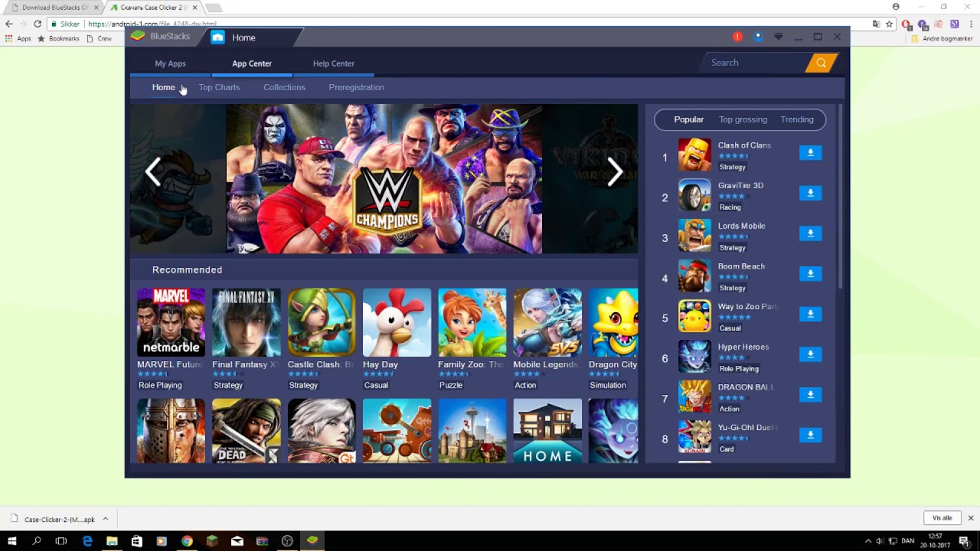The width and height of the screenshot is (980, 551).
Task: Open OBS Studio from the taskbar
Action: (x=287, y=541)
